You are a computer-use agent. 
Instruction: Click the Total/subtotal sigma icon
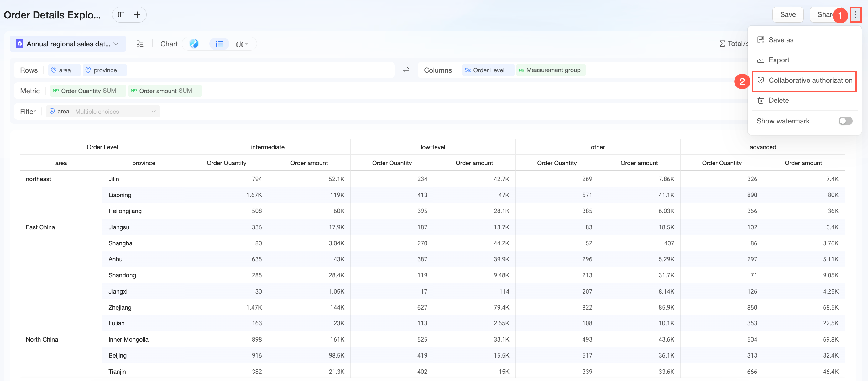(x=722, y=44)
